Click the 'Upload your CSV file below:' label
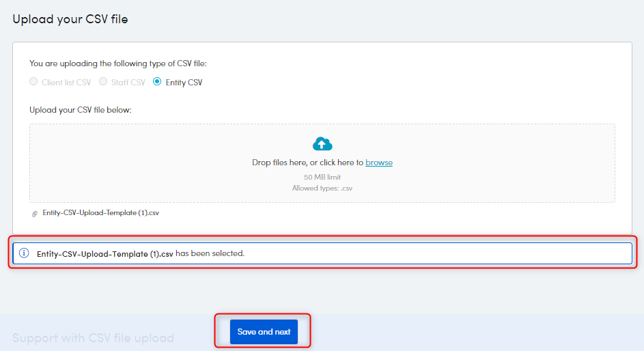This screenshot has width=644, height=351. pyautogui.click(x=81, y=110)
